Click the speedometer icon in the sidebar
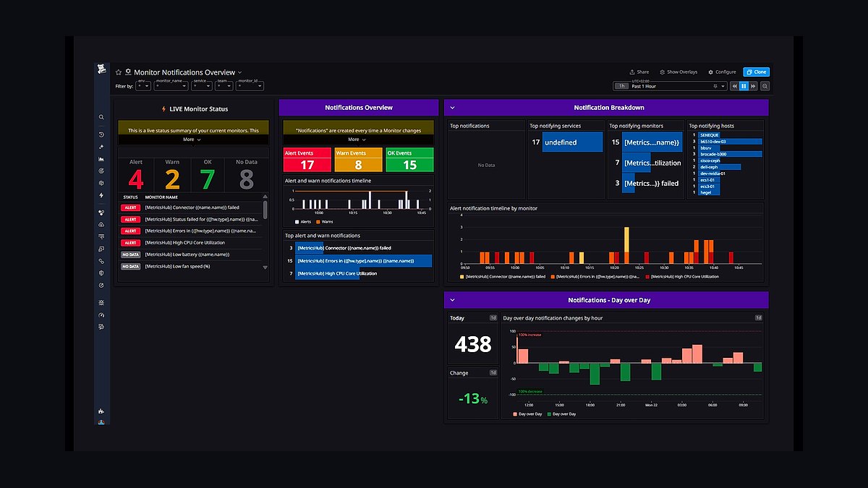The image size is (868, 488). pos(101,315)
